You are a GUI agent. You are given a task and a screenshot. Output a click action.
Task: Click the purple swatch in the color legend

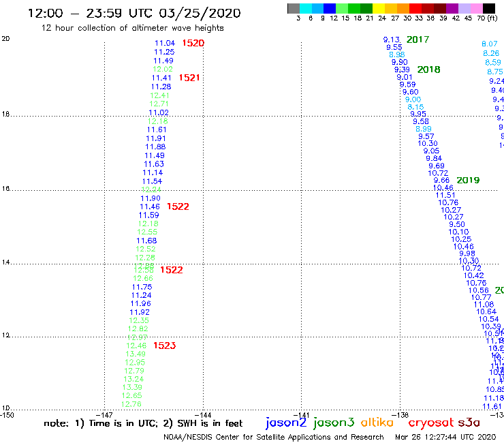452,8
